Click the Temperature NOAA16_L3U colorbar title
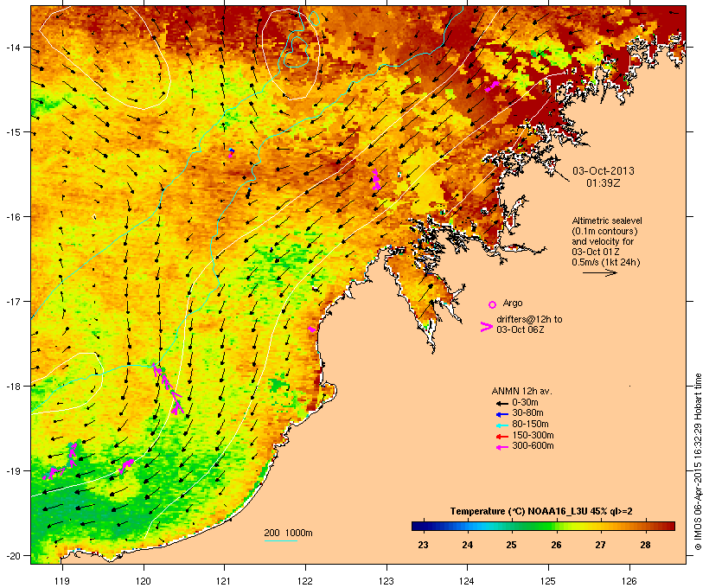 pos(541,512)
